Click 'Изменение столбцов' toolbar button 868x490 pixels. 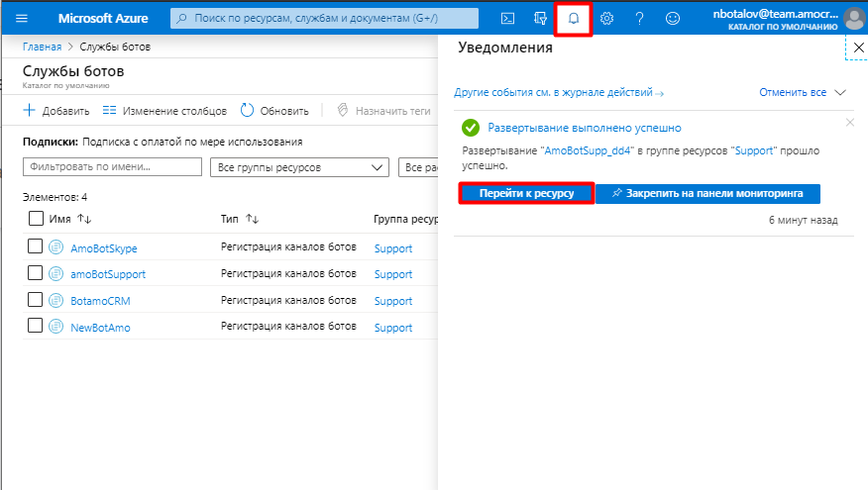click(164, 111)
